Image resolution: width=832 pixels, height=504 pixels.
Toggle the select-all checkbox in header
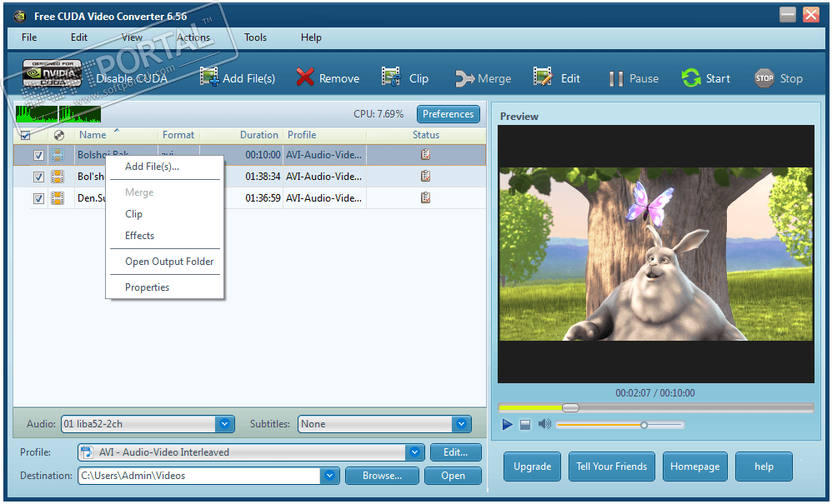(x=25, y=135)
